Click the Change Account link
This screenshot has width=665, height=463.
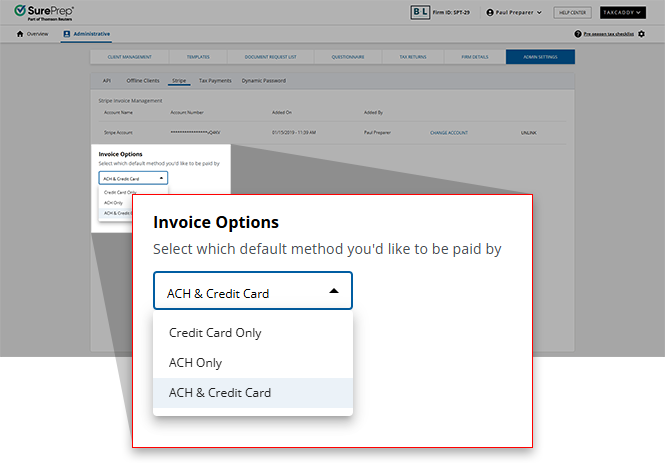(449, 133)
